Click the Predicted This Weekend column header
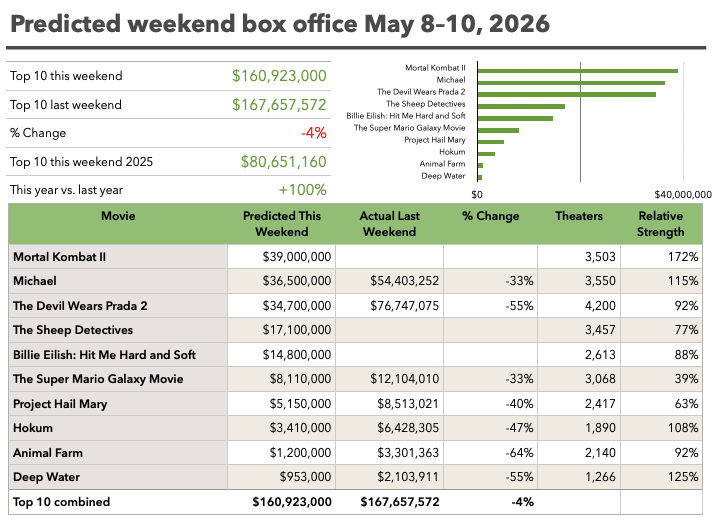 (x=281, y=224)
